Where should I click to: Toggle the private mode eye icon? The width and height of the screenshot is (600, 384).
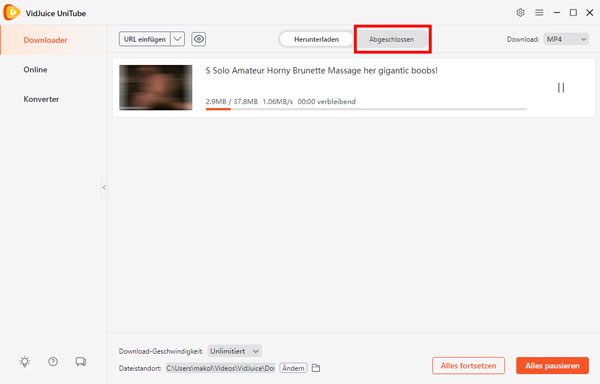(199, 39)
